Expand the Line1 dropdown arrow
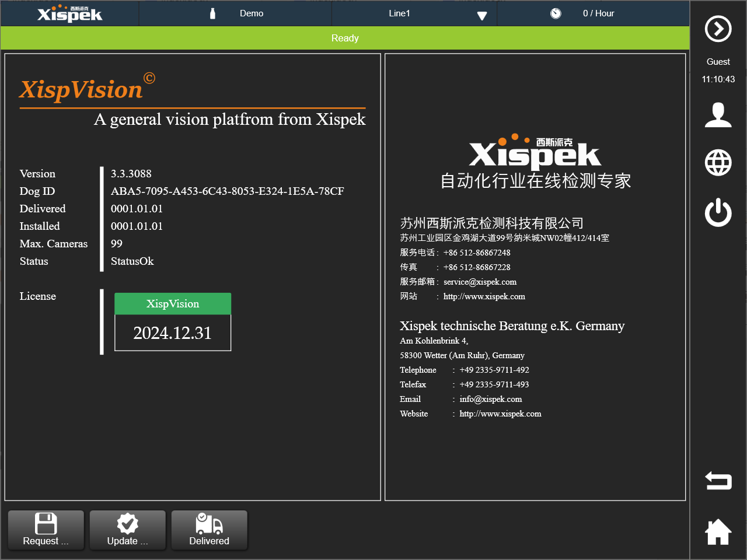The width and height of the screenshot is (747, 560). point(482,16)
